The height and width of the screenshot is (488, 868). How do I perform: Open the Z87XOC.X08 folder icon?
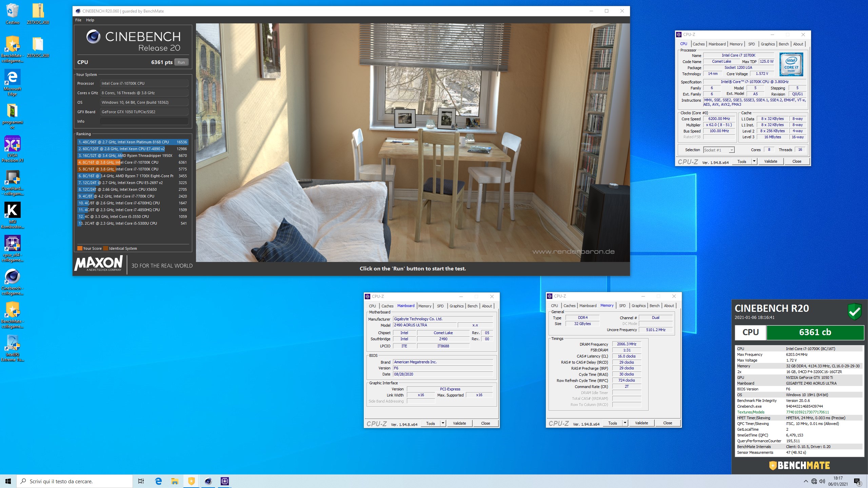coord(38,47)
